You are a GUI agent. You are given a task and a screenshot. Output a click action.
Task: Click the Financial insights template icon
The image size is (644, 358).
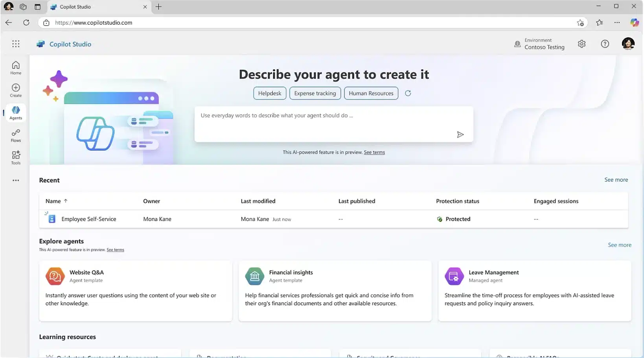click(254, 276)
